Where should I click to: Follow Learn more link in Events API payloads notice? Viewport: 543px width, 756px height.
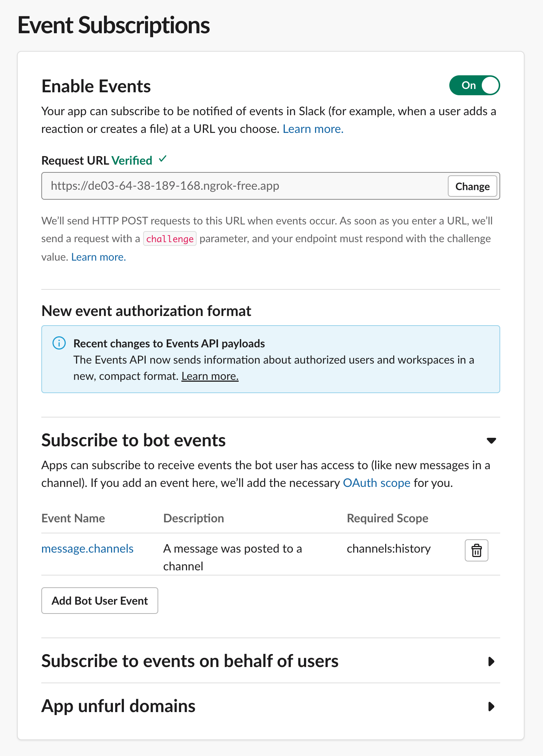210,376
